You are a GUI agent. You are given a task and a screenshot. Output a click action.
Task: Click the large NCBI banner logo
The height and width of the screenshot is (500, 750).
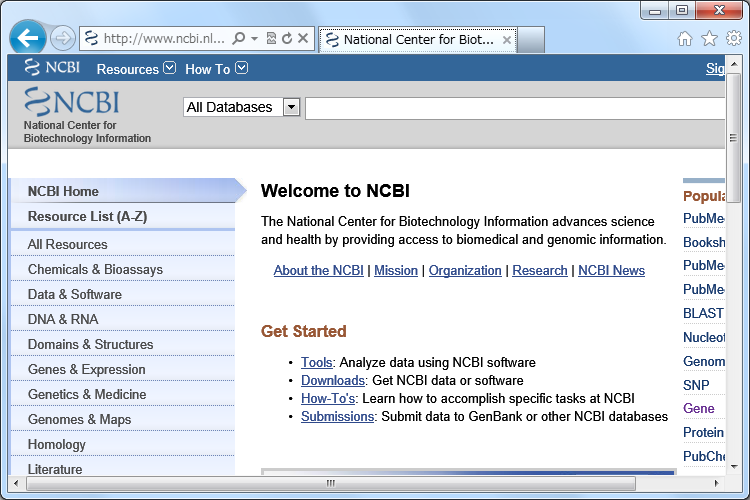(x=71, y=102)
